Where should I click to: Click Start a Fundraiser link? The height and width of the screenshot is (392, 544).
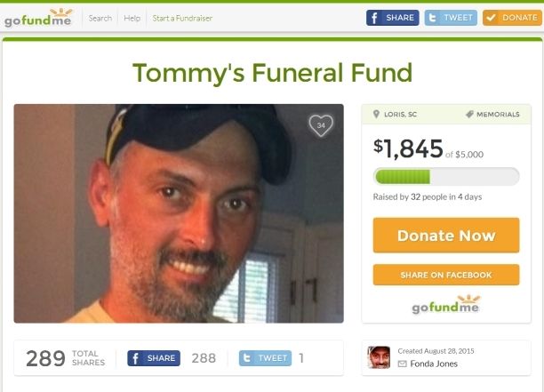[182, 18]
